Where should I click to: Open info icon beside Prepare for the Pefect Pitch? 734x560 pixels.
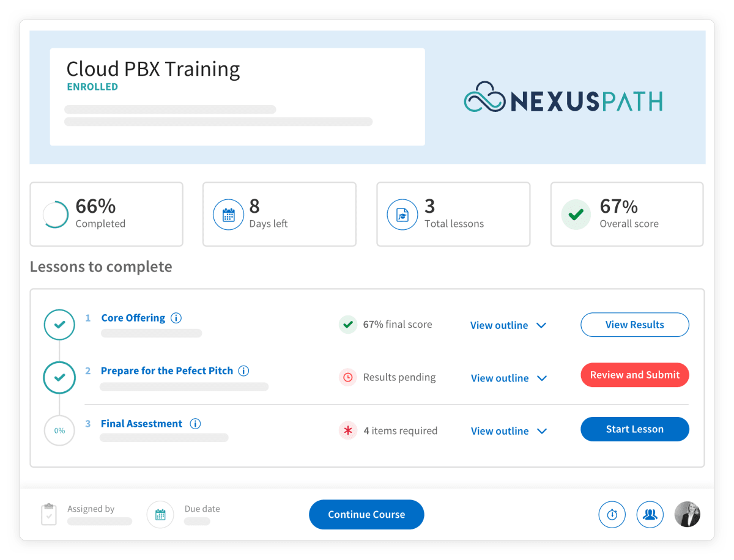[x=243, y=371]
